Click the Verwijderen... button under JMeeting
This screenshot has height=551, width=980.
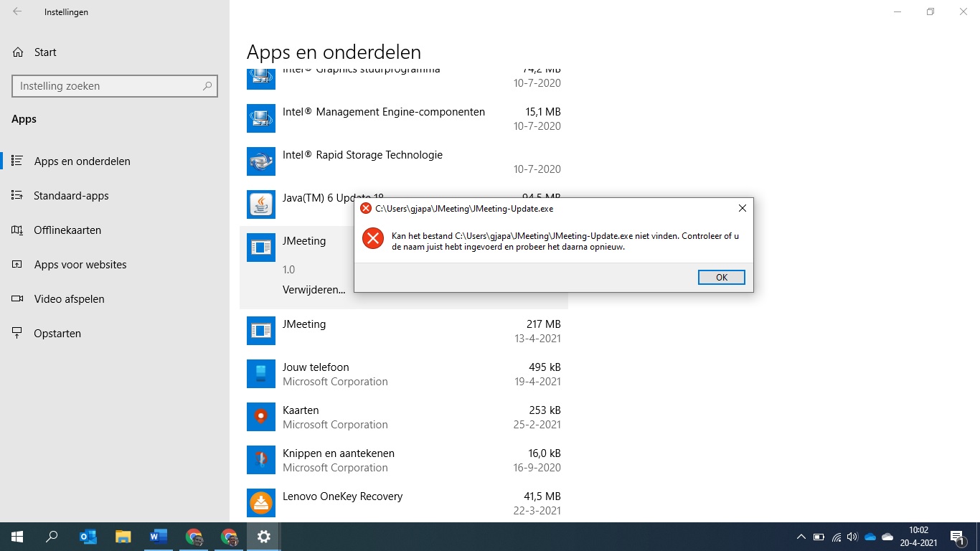(314, 290)
